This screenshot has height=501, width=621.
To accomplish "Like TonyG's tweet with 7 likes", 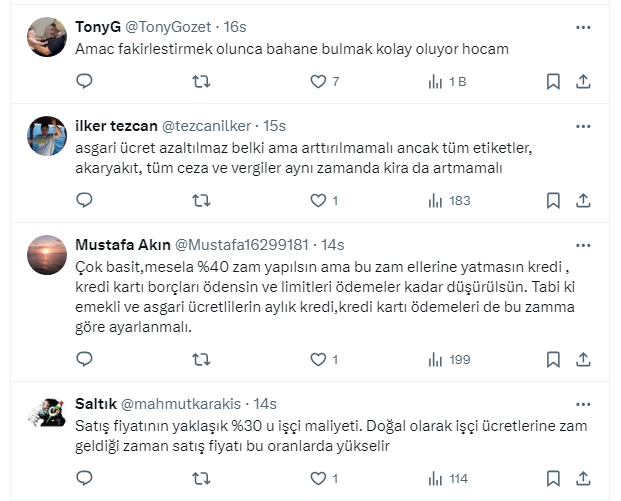I will [318, 82].
